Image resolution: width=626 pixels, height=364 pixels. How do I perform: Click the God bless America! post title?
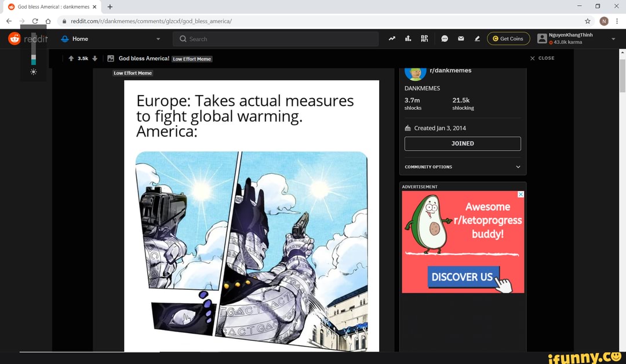pos(144,59)
